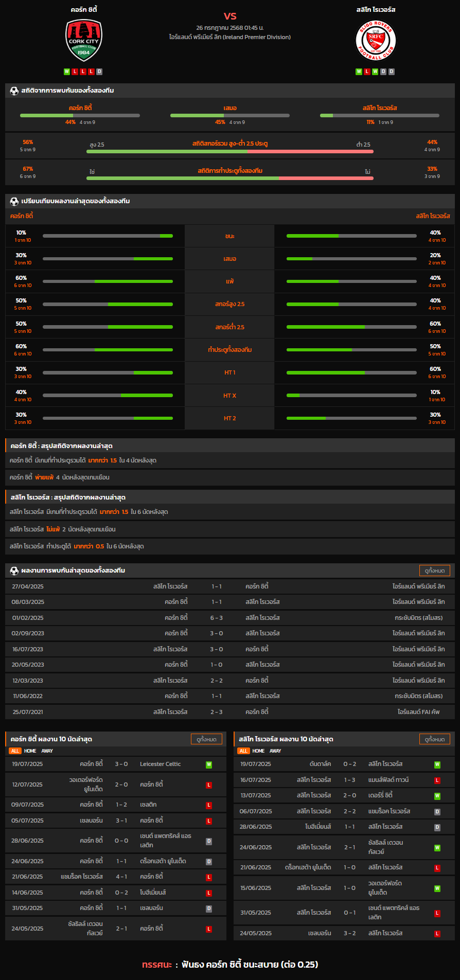The width and height of the screenshot is (460, 980).
Task: Click the ทำประตูทั้งสองทีม comparison row label
Action: (x=230, y=350)
